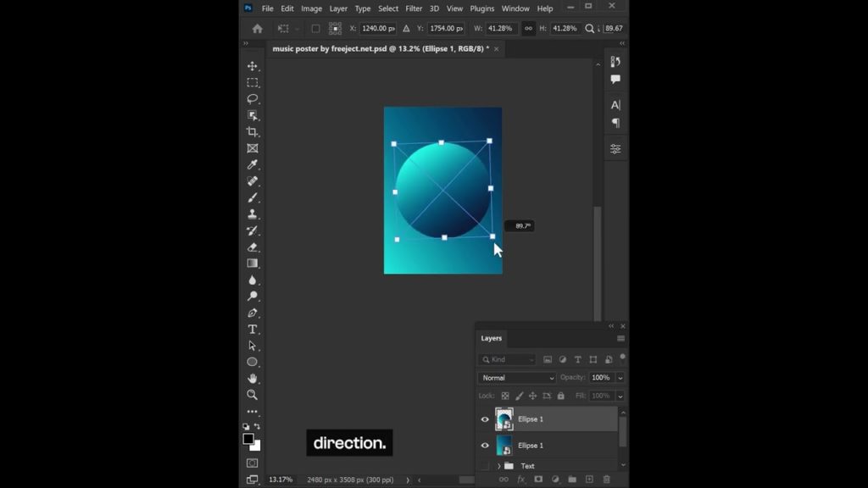Enable the Lock position toggle

(534, 396)
